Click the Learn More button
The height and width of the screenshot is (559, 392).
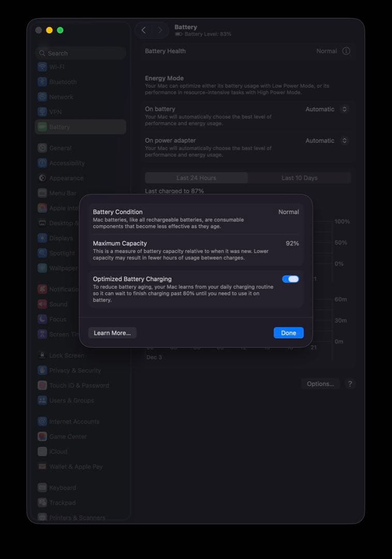pyautogui.click(x=112, y=333)
